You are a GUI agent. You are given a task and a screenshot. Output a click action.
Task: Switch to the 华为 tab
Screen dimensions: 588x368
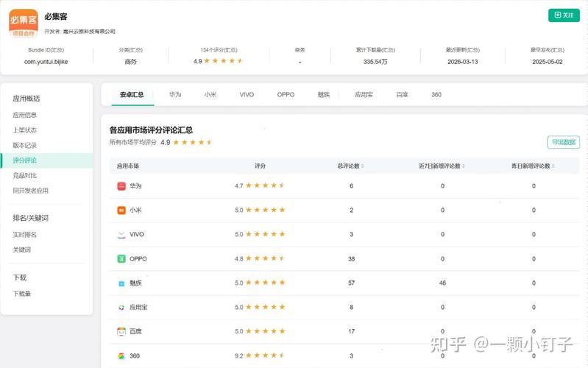point(175,94)
